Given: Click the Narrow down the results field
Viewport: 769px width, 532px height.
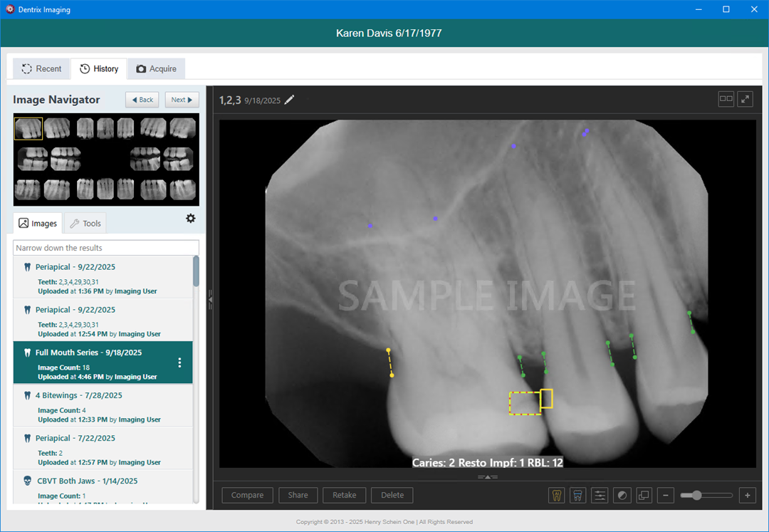Looking at the screenshot, I should (x=106, y=248).
